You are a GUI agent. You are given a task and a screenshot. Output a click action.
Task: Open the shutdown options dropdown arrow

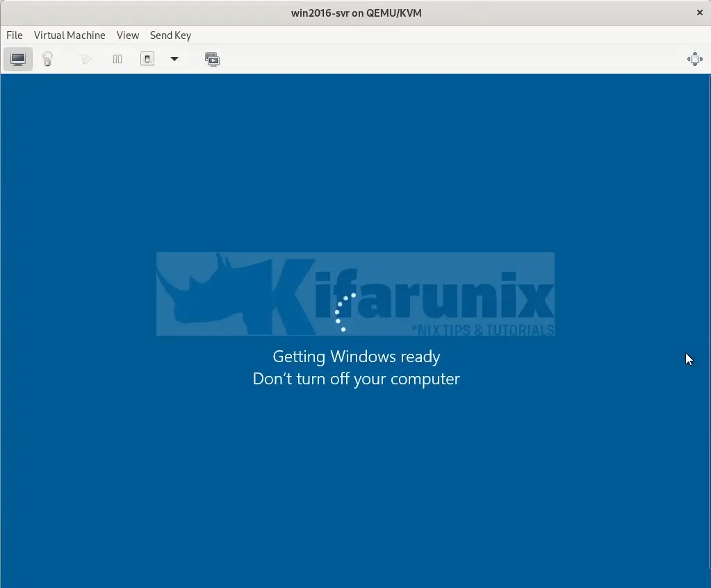pyautogui.click(x=174, y=59)
